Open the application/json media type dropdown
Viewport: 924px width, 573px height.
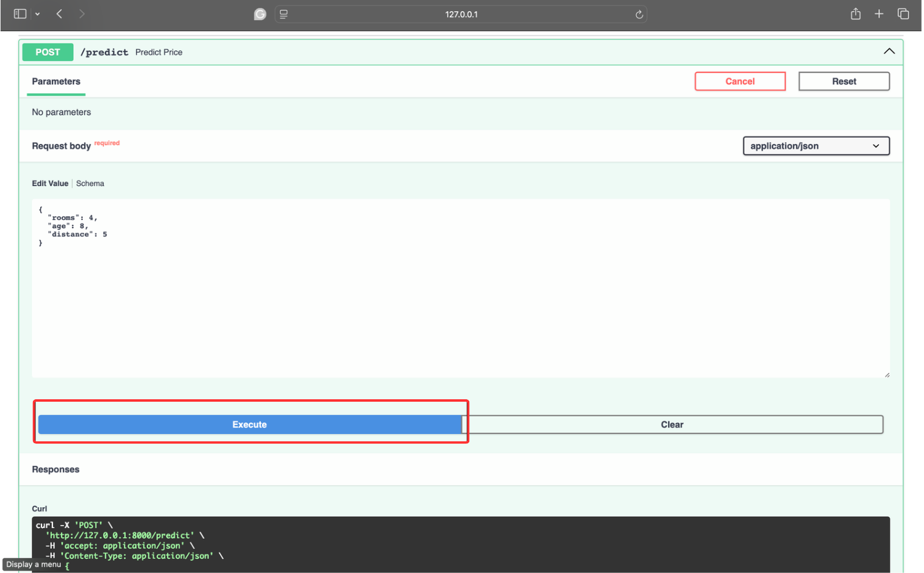pos(816,146)
